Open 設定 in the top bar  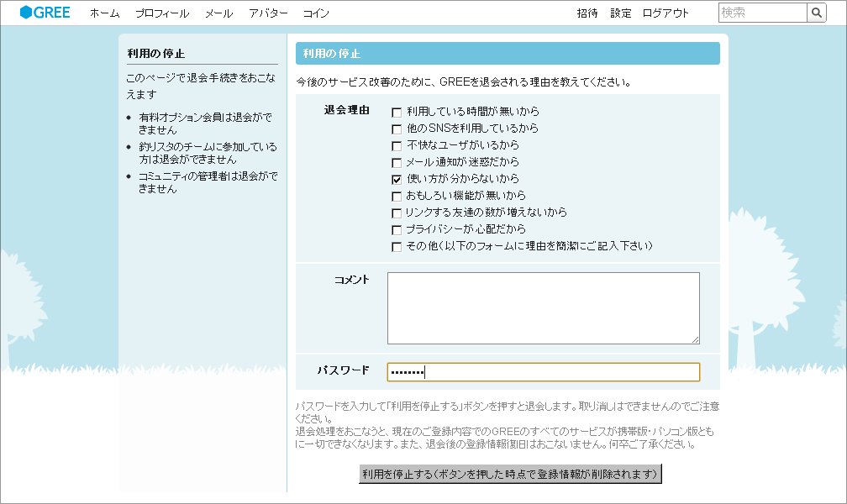(x=621, y=13)
